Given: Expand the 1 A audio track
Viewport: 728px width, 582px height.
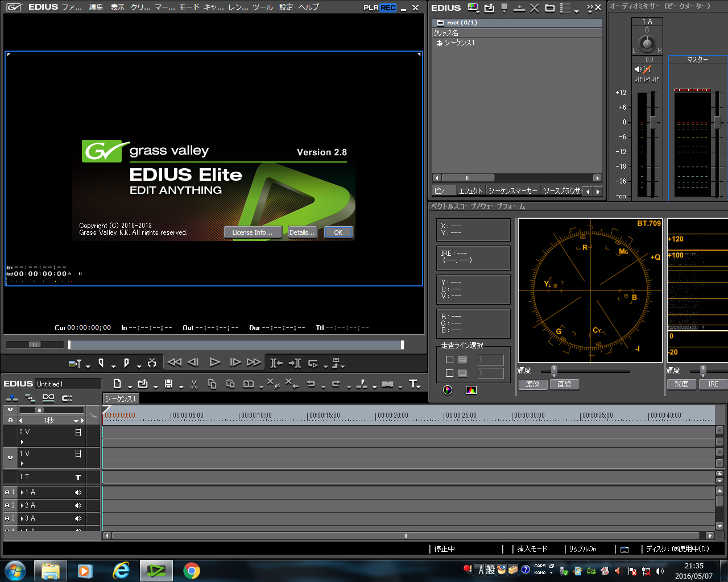Looking at the screenshot, I should 23,492.
